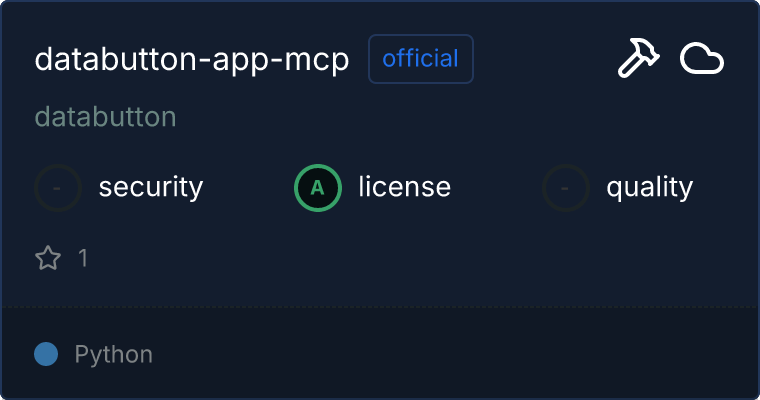Click the Python language label
The width and height of the screenshot is (760, 400).
114,354
